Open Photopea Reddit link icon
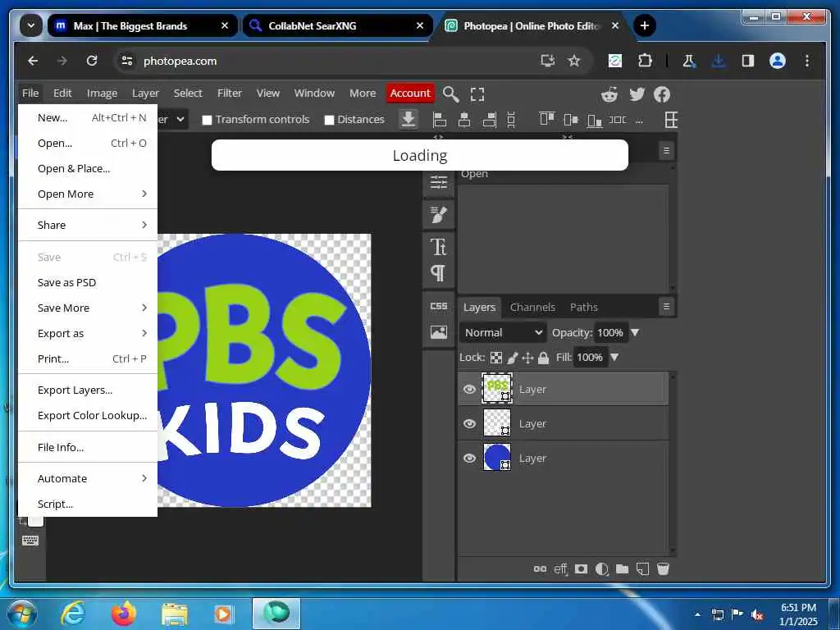Screen dimensions: 840x630 coord(609,94)
